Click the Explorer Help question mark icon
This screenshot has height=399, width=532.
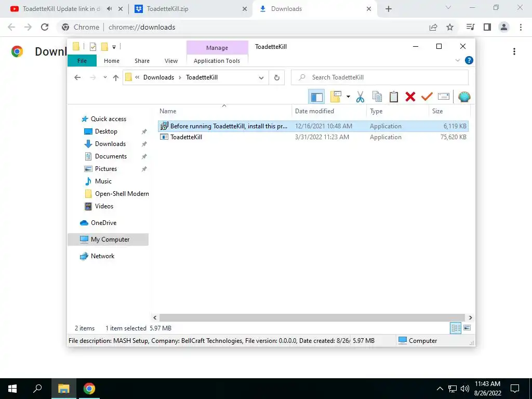tap(469, 60)
